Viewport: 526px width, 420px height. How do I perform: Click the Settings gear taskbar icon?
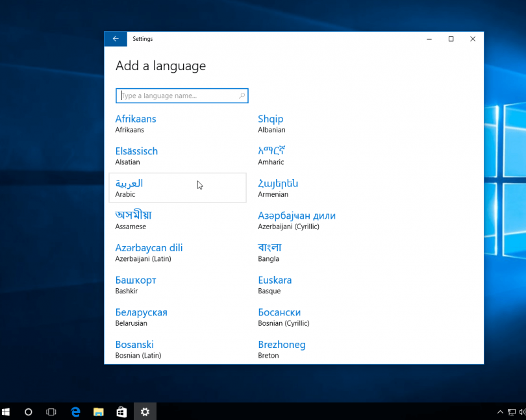[x=145, y=412]
